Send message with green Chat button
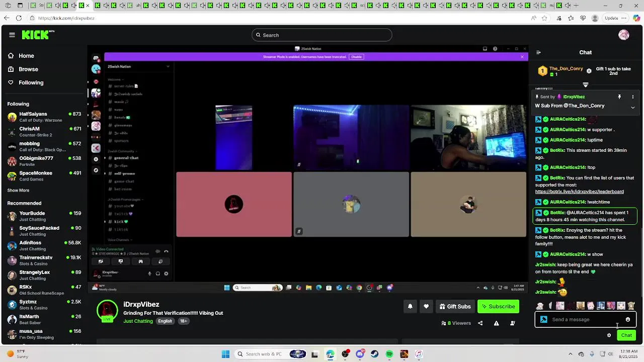The width and height of the screenshot is (644, 362). point(626,335)
